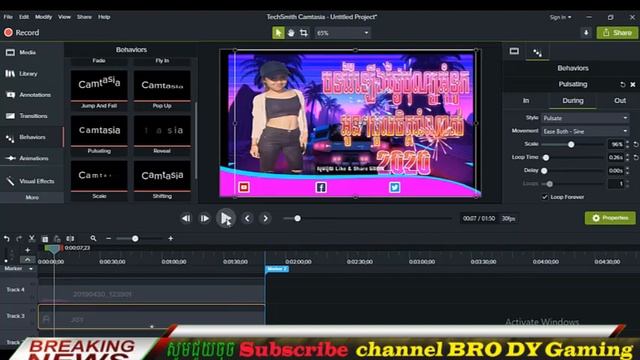Image resolution: width=640 pixels, height=360 pixels.
Task: Click the next frame step-forward button
Action: point(204,218)
